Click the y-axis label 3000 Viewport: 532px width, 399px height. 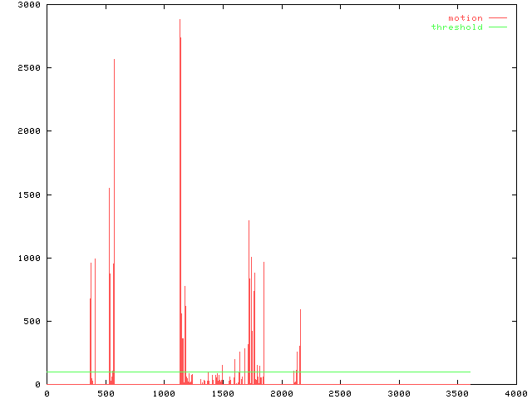(x=31, y=5)
